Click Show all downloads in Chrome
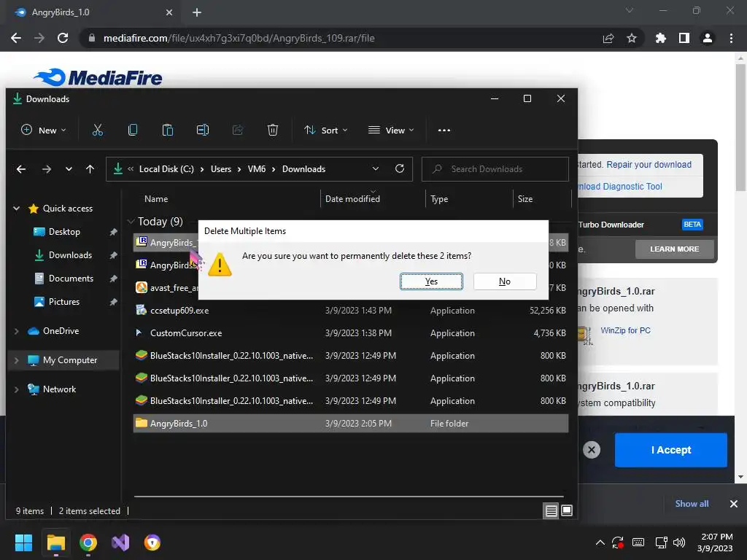Viewport: 747px width, 560px height. (x=692, y=504)
